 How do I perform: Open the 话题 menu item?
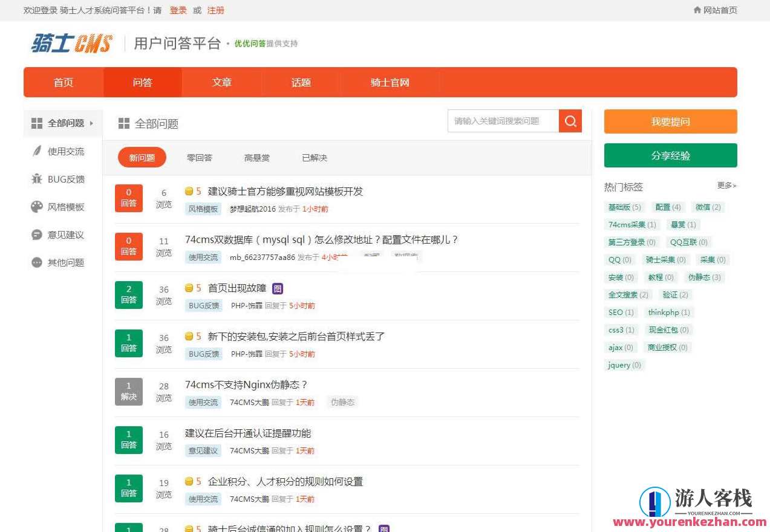301,82
